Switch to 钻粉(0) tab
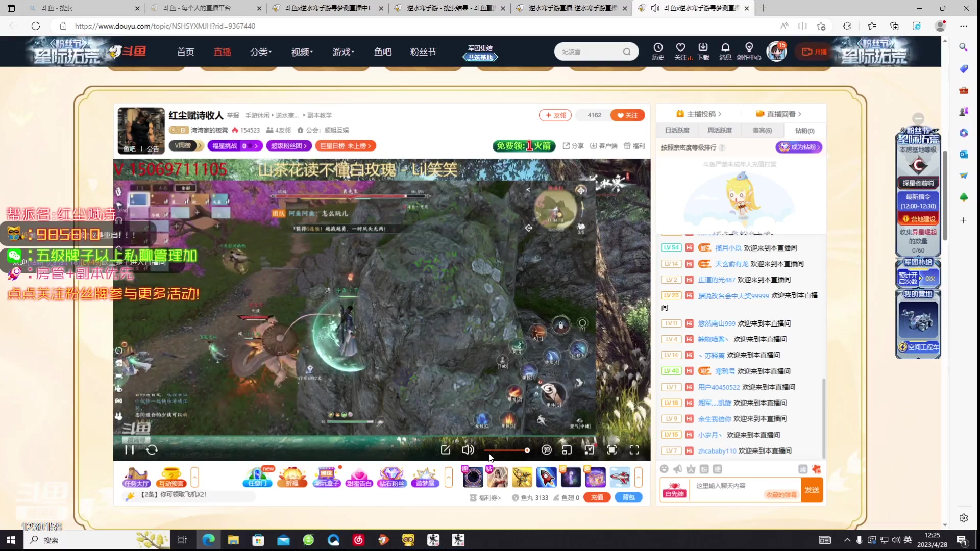Image resolution: width=980 pixels, height=551 pixels. pyautogui.click(x=804, y=131)
